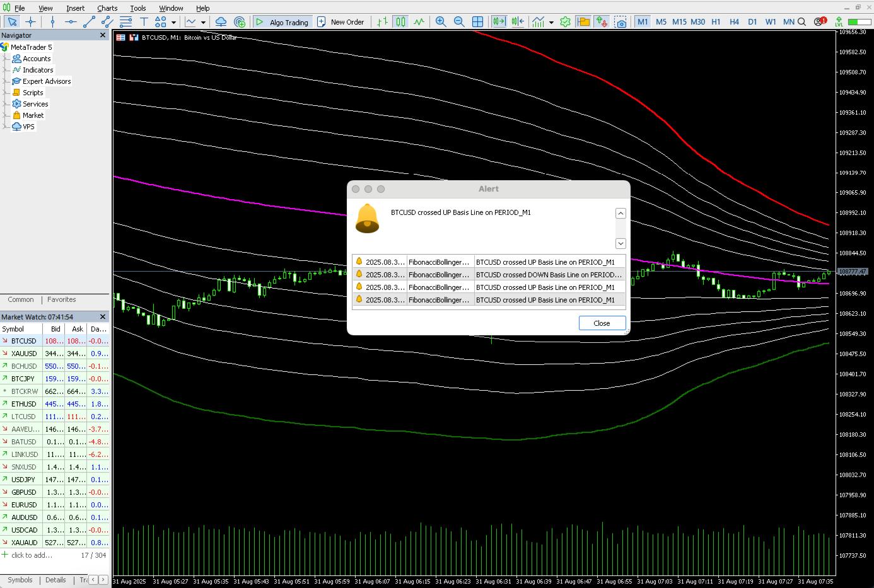Switch chart to line chart mode

click(419, 22)
